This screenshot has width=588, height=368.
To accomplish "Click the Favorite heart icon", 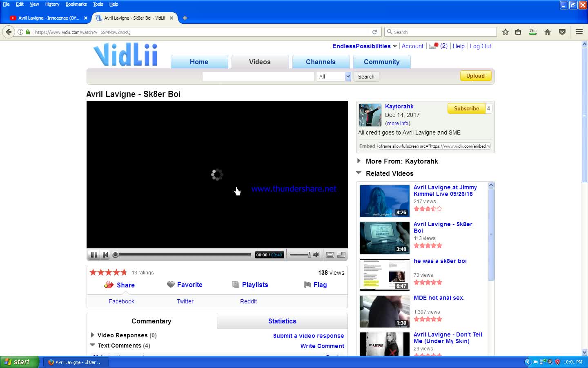I will pos(171,285).
